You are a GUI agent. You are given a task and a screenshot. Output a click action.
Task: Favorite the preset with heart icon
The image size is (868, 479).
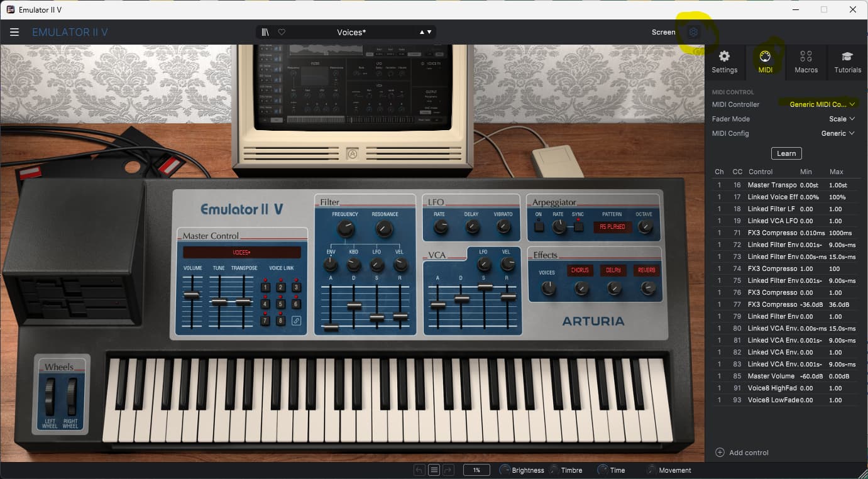tap(282, 32)
